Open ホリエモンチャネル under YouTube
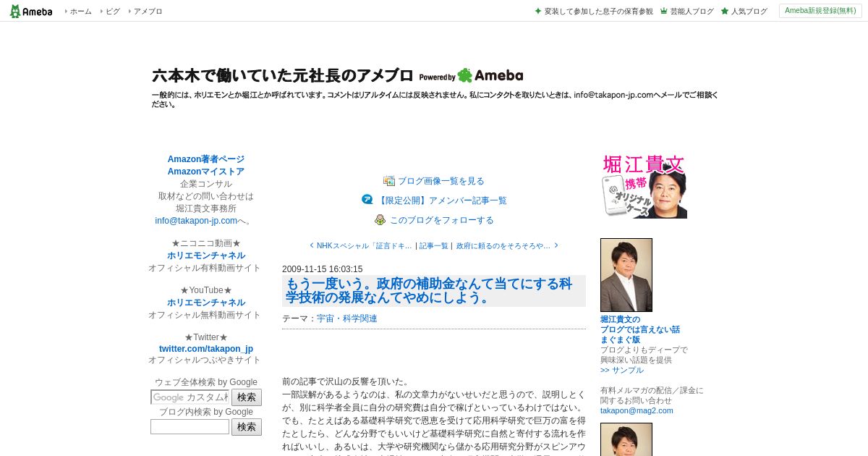 pos(206,303)
